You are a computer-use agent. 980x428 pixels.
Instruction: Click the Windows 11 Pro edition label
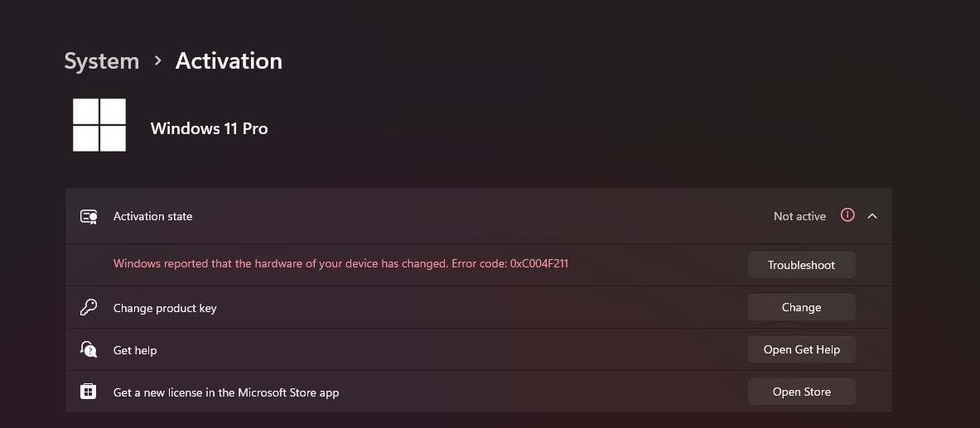(210, 128)
